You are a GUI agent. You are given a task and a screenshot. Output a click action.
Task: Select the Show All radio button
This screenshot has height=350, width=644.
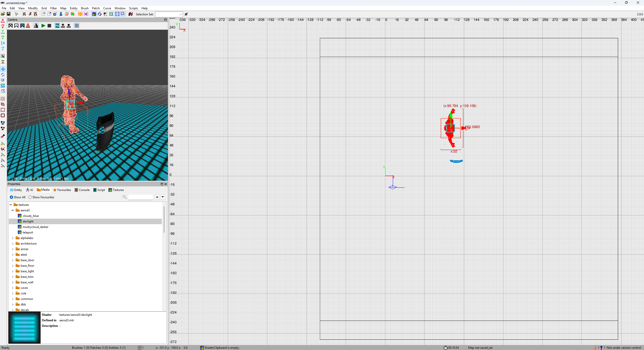click(x=11, y=197)
